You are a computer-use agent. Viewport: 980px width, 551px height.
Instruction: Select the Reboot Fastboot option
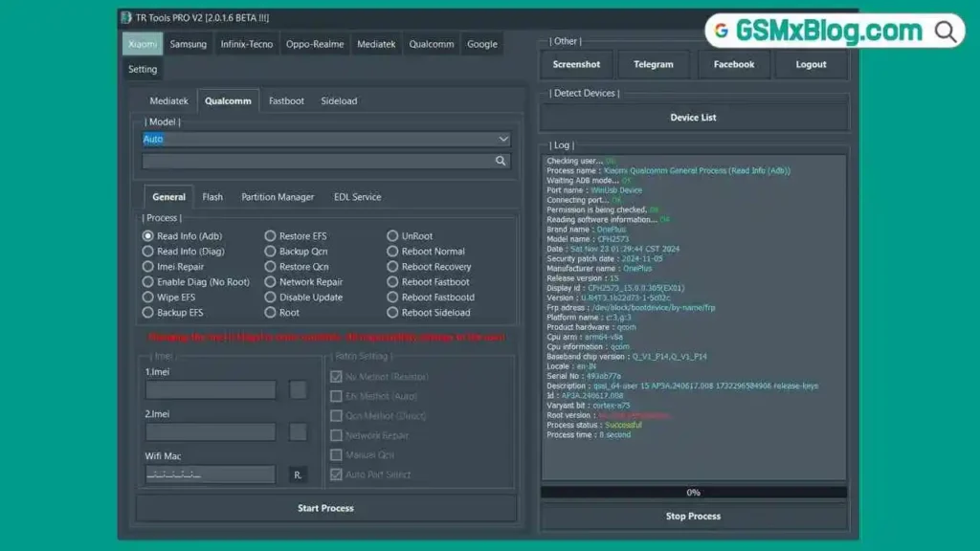(392, 282)
